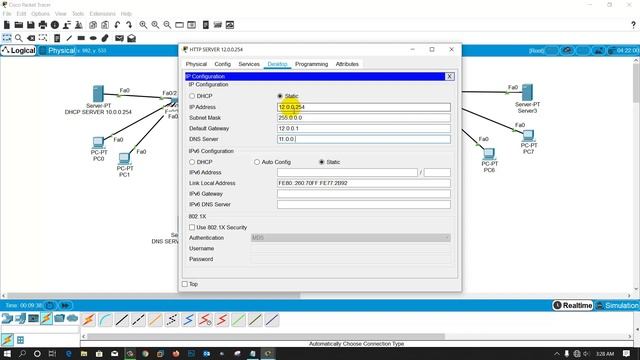Viewport: 640px width, 360px height.
Task: Select the Delete tool icon
Action: coord(31,38)
